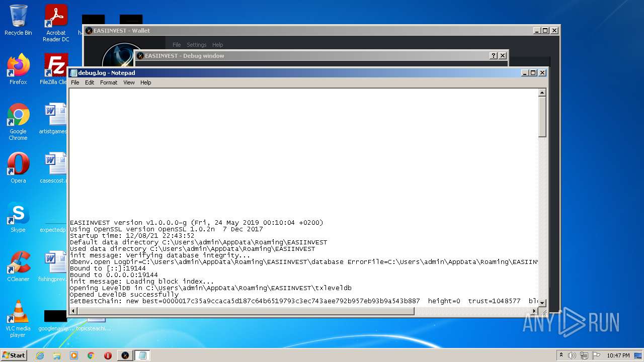Viewport: 644px width, 362px height.
Task: Open Chrome from the taskbar
Action: [91, 355]
